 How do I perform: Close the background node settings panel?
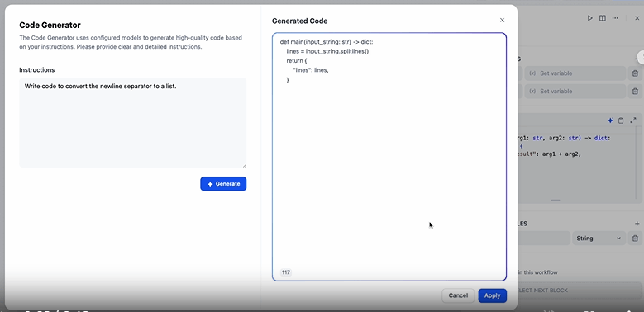coord(637,18)
